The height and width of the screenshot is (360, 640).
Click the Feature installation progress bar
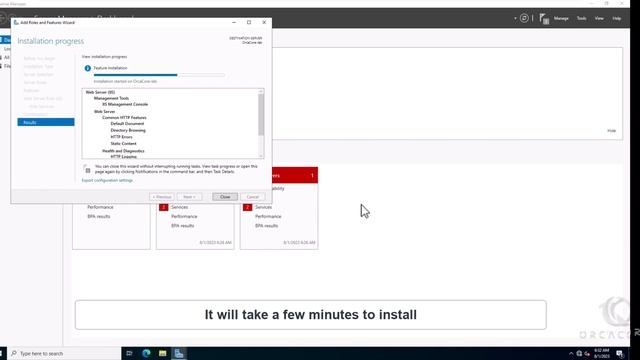coord(159,75)
